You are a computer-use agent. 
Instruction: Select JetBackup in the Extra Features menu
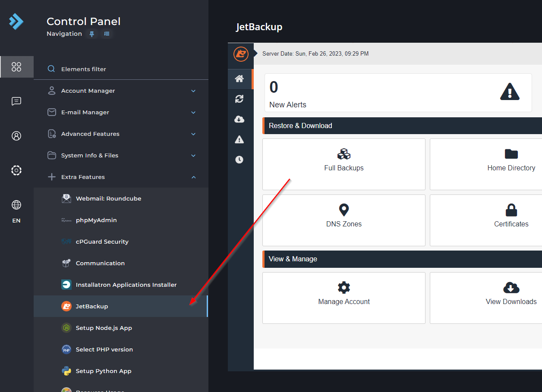(x=121, y=306)
